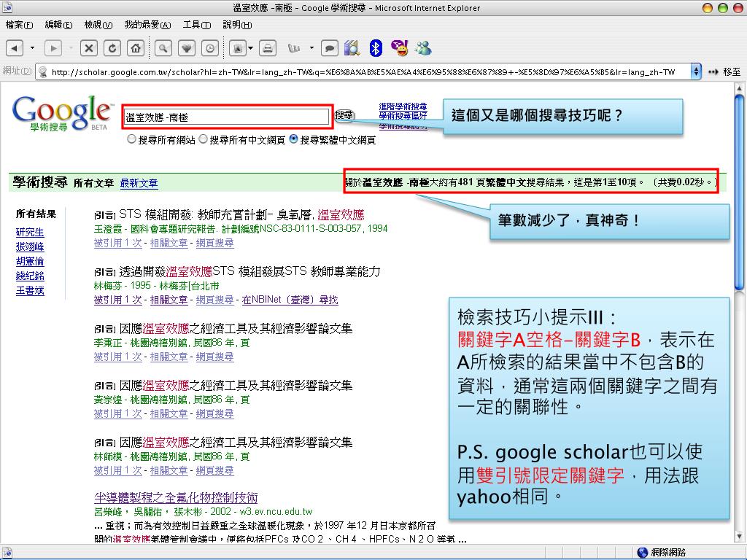Open the 工具(T) menu
Image resolution: width=747 pixels, height=560 pixels.
[x=197, y=25]
